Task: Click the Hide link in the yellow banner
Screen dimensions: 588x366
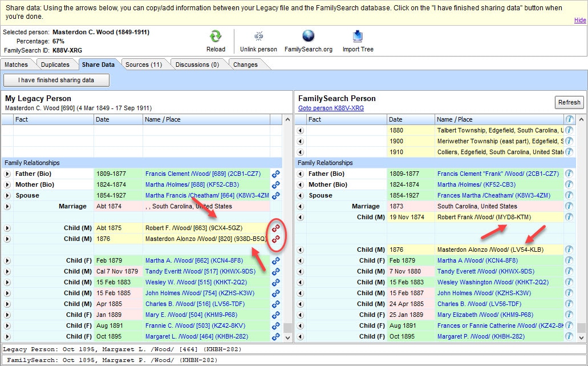Action: 580,21
